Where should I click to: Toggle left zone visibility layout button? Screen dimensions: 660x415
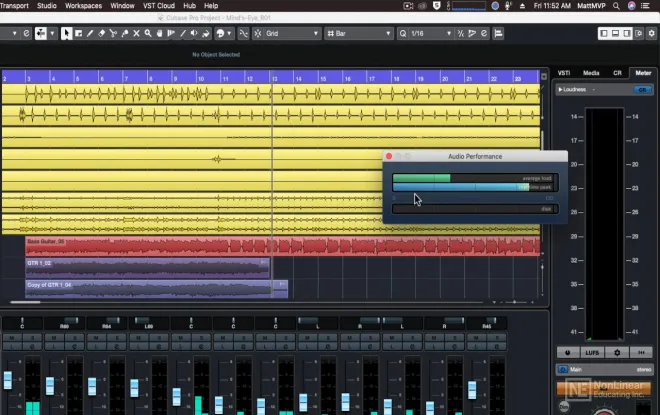pyautogui.click(x=604, y=33)
